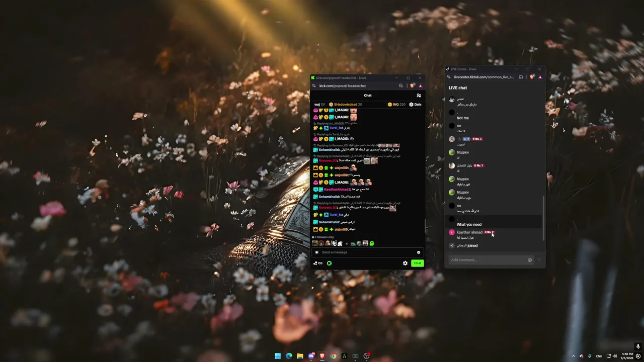Click the "No. 3" ranking badge

tap(477, 139)
